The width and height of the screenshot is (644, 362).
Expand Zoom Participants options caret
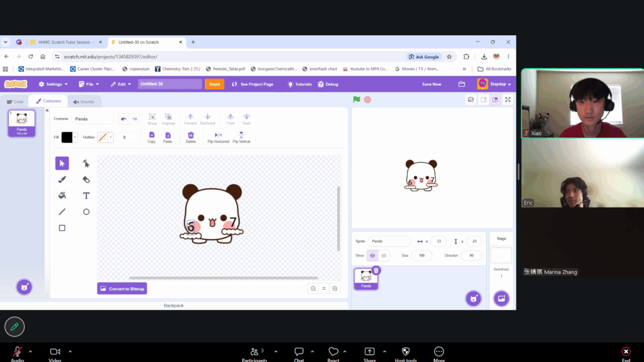(275, 352)
